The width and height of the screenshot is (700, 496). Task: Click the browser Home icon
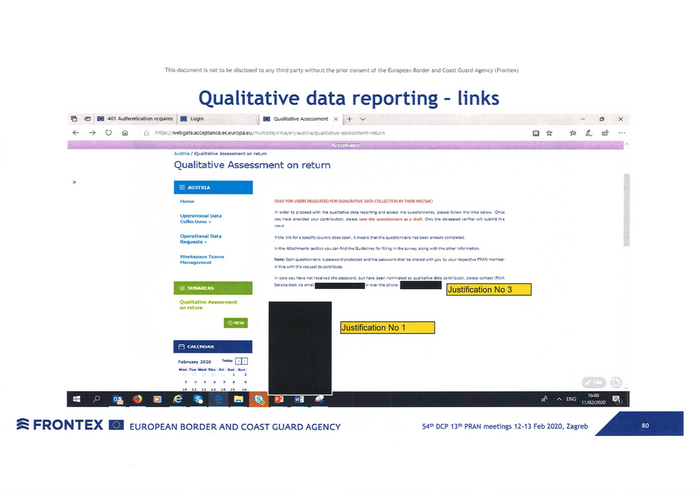(124, 132)
